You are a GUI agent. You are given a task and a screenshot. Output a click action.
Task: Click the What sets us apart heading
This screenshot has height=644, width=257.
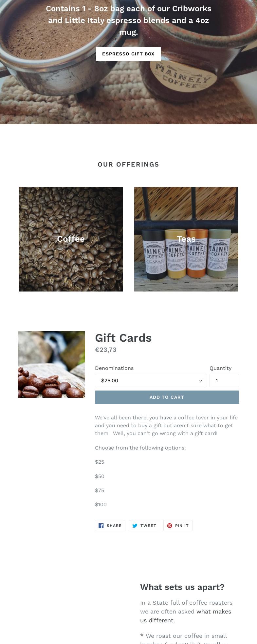click(x=182, y=587)
